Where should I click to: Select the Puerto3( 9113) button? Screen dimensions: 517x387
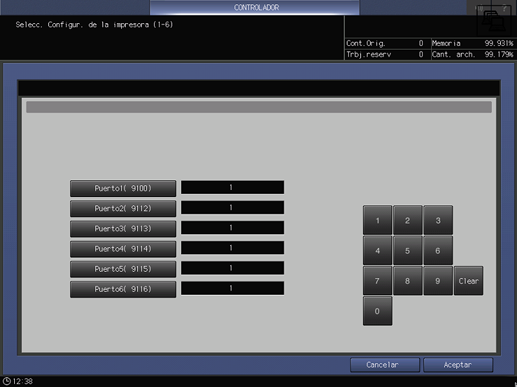123,229
